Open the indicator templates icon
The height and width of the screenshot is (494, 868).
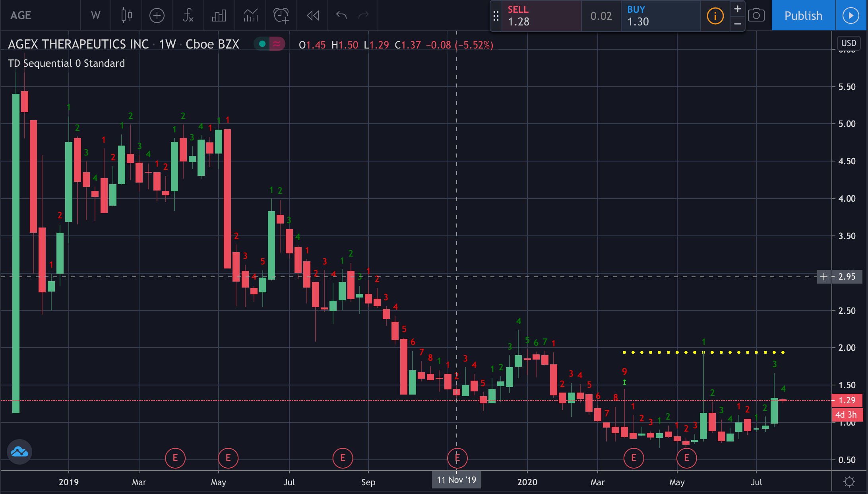(250, 16)
